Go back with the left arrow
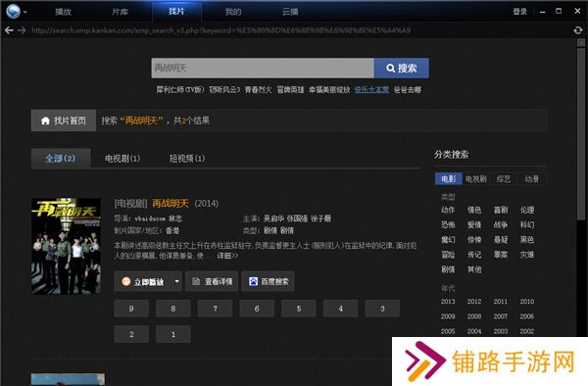 coord(9,30)
